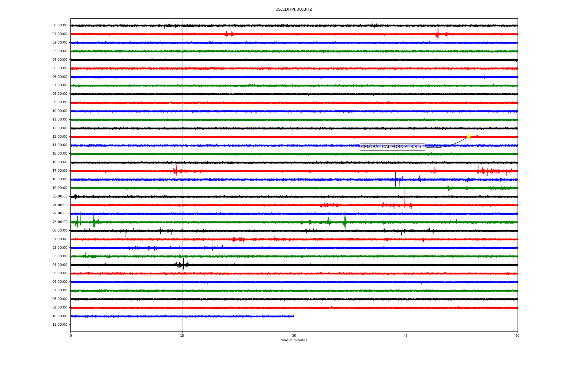Click the black event burst on 04:00:00 trace
This screenshot has width=588, height=368.
coord(183,264)
